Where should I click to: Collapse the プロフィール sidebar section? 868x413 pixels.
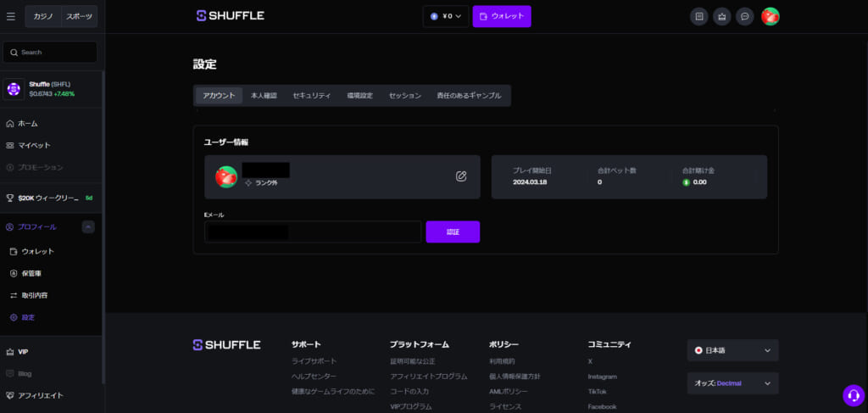click(88, 227)
